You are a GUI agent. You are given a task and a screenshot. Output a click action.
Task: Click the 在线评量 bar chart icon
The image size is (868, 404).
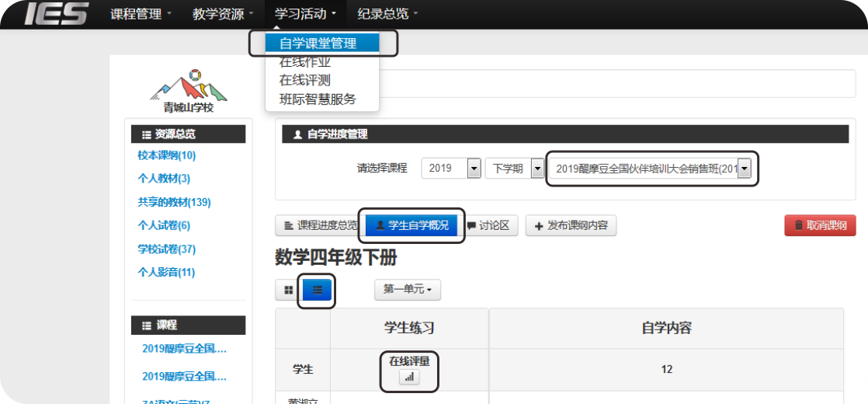coord(409,377)
